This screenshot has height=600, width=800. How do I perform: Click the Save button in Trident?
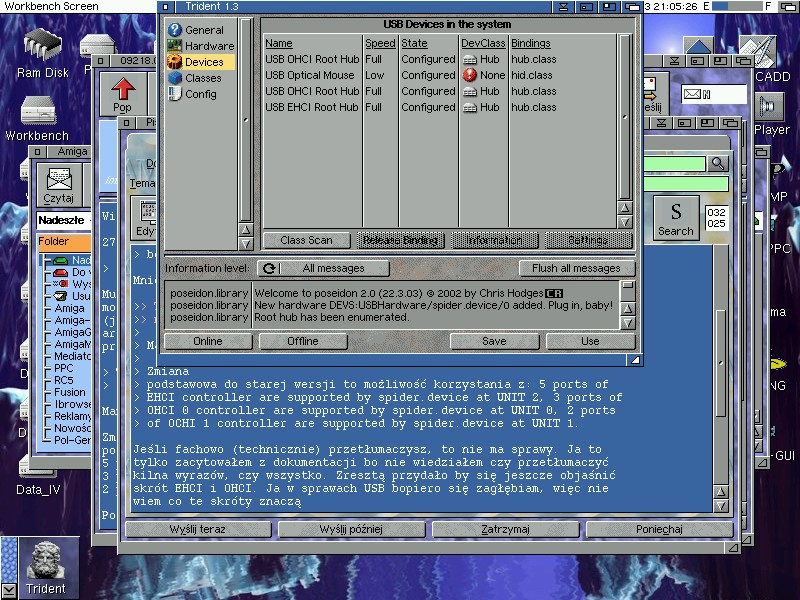click(x=494, y=341)
